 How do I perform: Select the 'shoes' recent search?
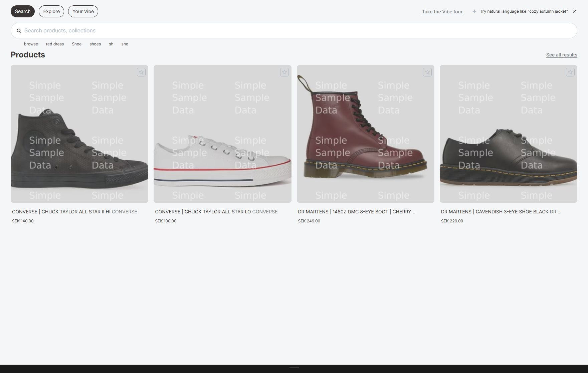pos(95,44)
